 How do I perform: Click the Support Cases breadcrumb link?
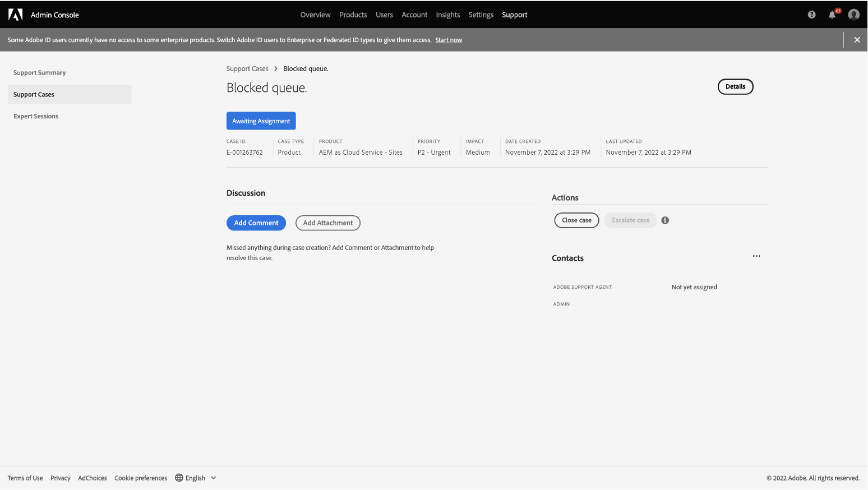pyautogui.click(x=247, y=69)
